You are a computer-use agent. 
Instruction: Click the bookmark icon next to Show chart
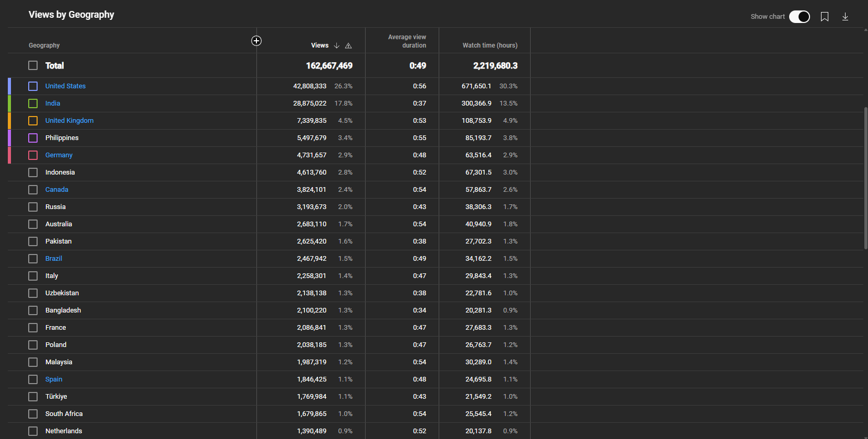point(825,17)
